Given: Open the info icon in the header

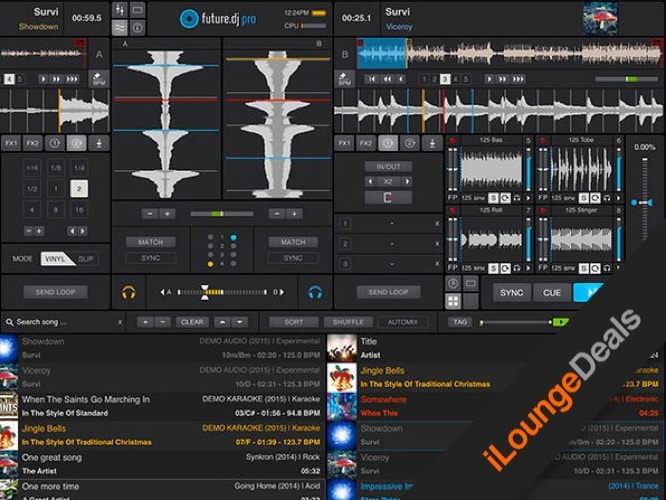Looking at the screenshot, I should (x=137, y=28).
